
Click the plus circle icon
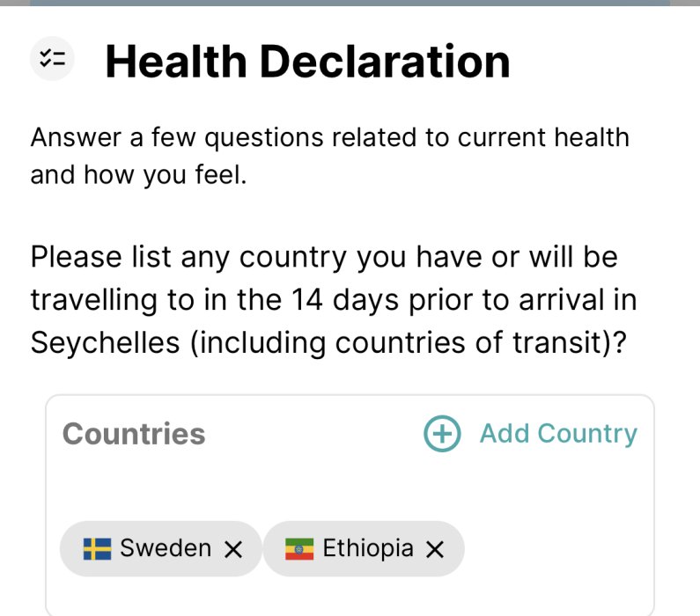click(x=442, y=434)
